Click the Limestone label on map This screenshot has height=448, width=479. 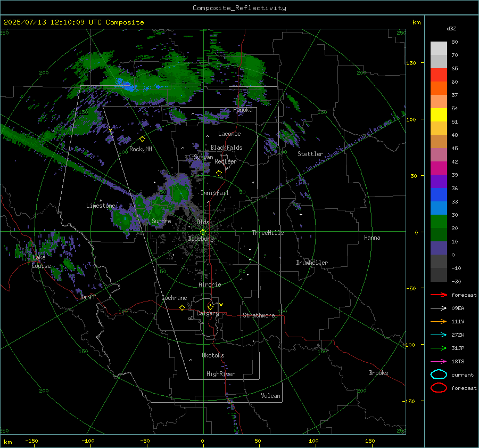101,206
